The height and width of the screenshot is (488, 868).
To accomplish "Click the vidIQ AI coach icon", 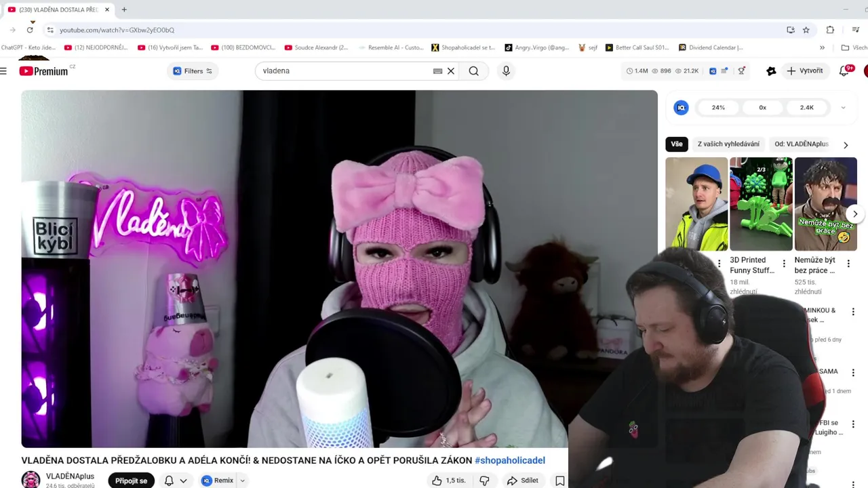I will [x=771, y=71].
